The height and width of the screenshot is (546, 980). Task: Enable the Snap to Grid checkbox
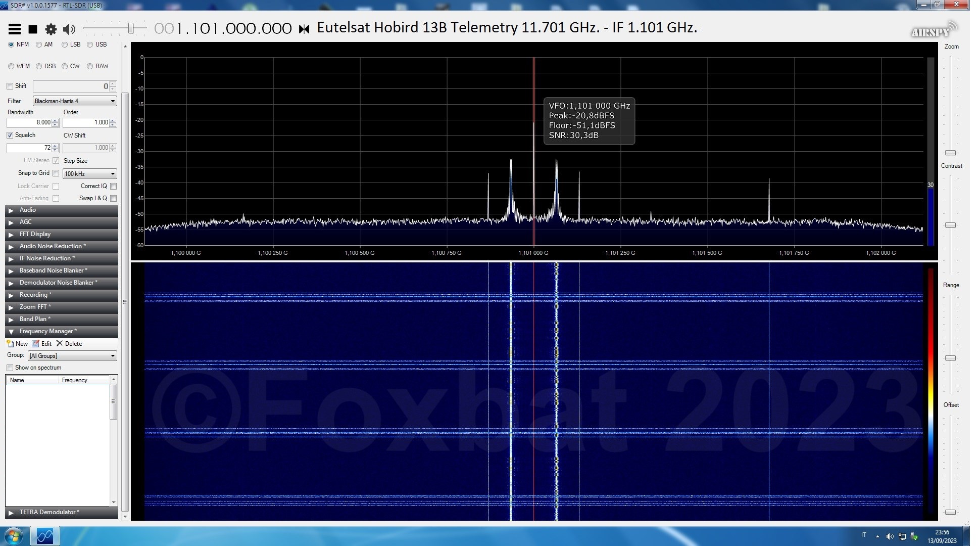coord(56,173)
